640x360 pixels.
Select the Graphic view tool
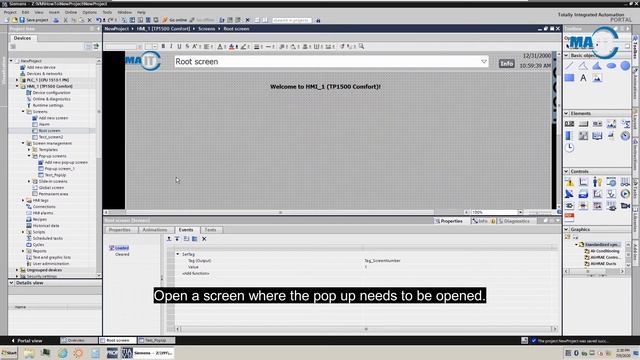[x=597, y=78]
